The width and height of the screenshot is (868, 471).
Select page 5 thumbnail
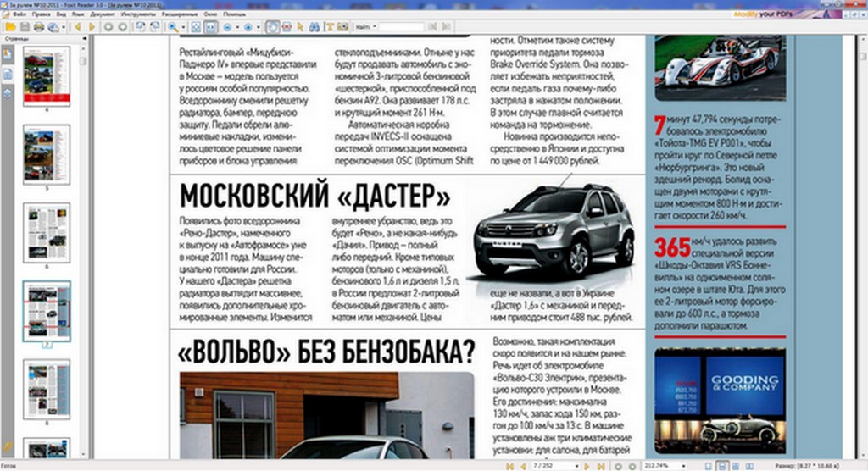click(47, 154)
